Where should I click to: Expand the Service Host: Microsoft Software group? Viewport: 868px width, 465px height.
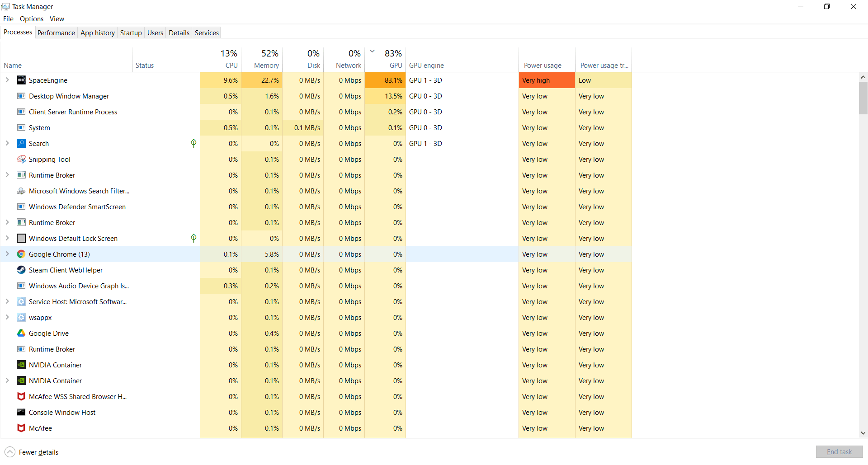coord(7,301)
